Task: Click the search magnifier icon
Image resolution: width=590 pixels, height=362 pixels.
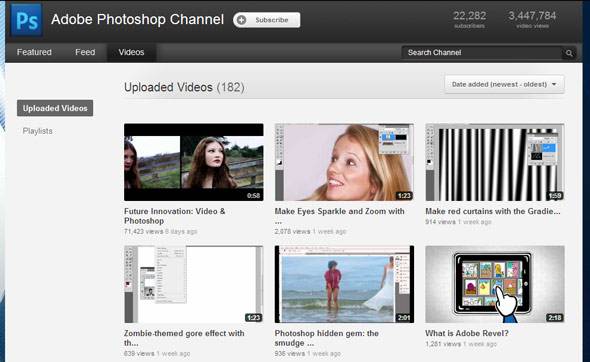Action: pyautogui.click(x=569, y=53)
